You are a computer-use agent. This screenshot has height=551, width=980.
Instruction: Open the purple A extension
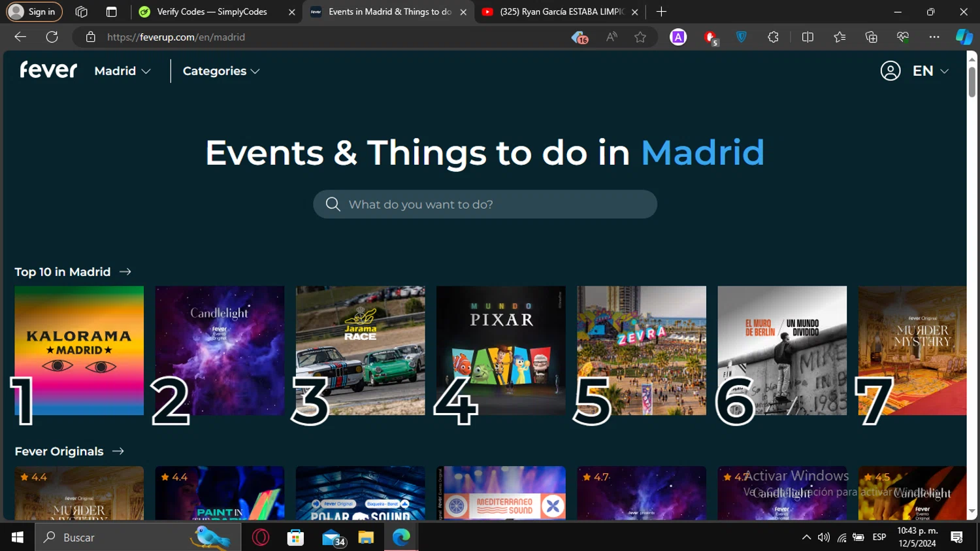[x=678, y=37]
